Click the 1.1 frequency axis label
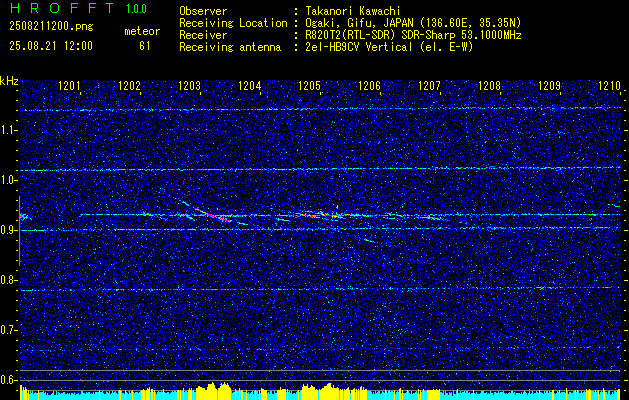The height and width of the screenshot is (400, 629). pos(8,130)
